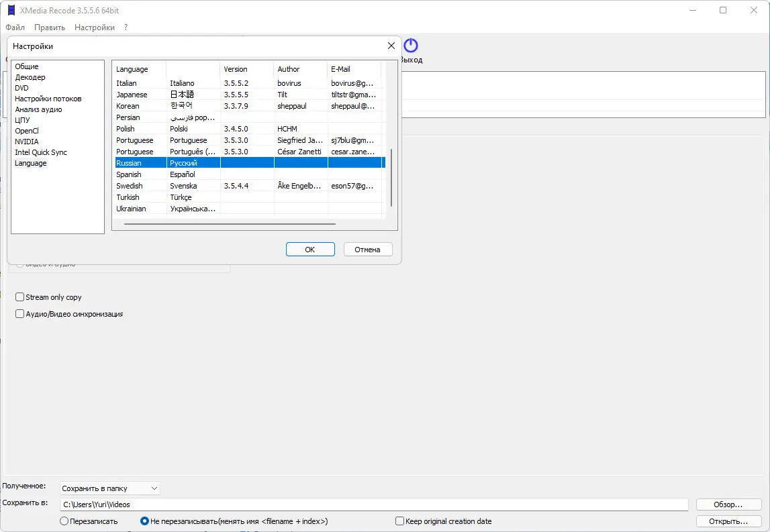Select the Перезаписать radio button
Screen dimensions: 770x532
[x=64, y=521]
